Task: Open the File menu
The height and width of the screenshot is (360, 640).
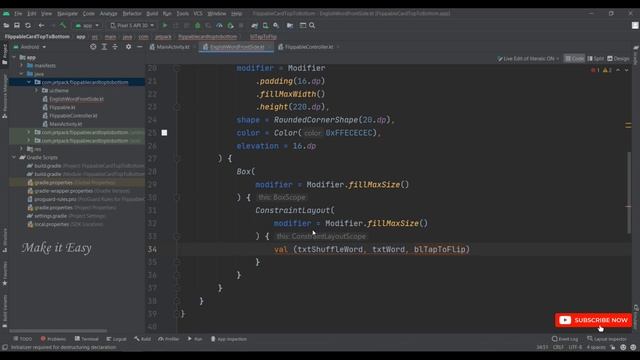Action: point(18,13)
